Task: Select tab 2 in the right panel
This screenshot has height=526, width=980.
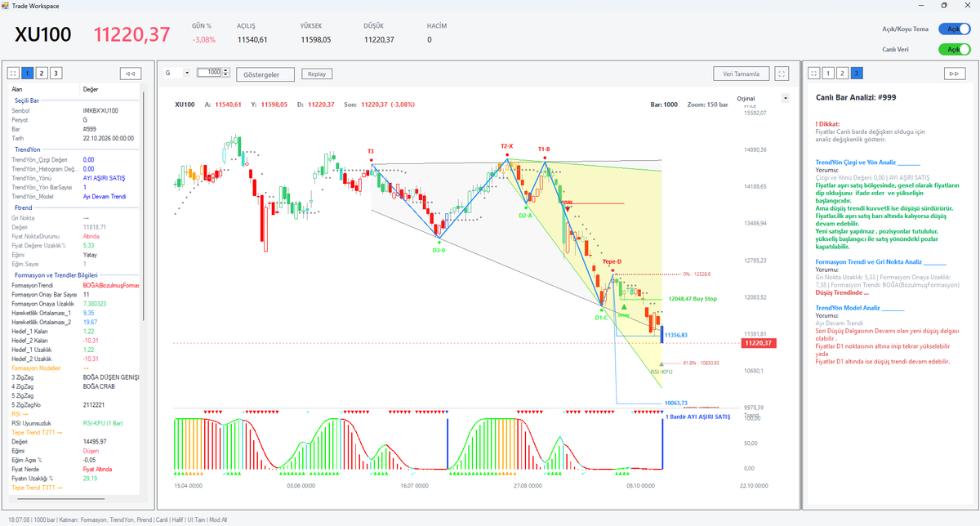Action: pyautogui.click(x=841, y=73)
